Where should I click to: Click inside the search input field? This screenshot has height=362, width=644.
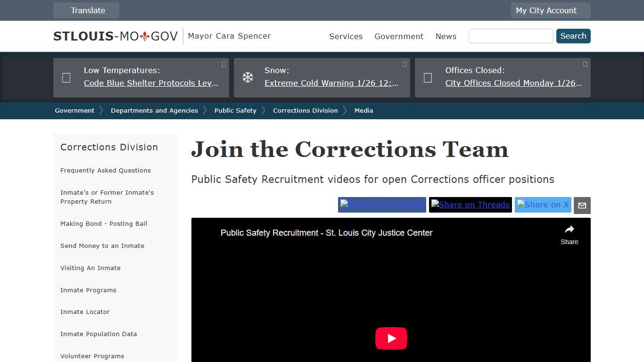click(x=511, y=36)
